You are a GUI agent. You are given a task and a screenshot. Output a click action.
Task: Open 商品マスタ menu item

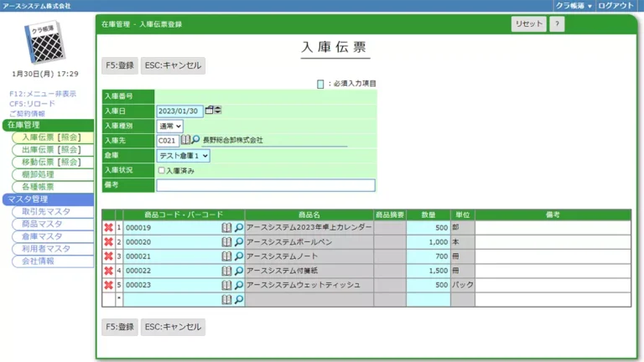[52, 224]
